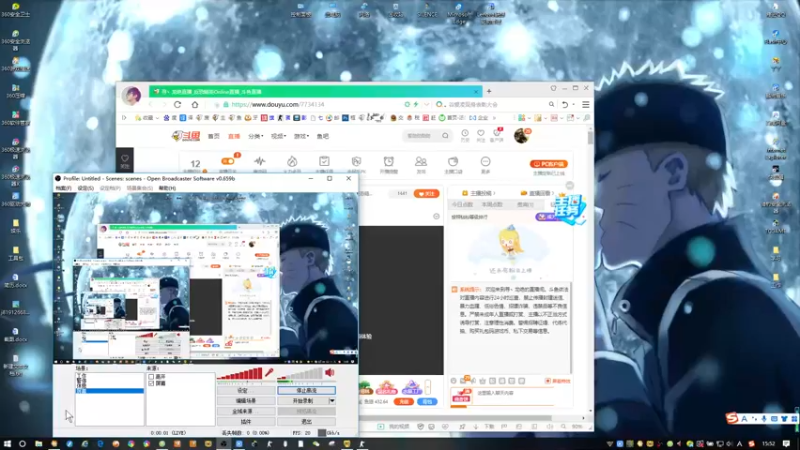Reload the Douyu page in browser

[178, 105]
